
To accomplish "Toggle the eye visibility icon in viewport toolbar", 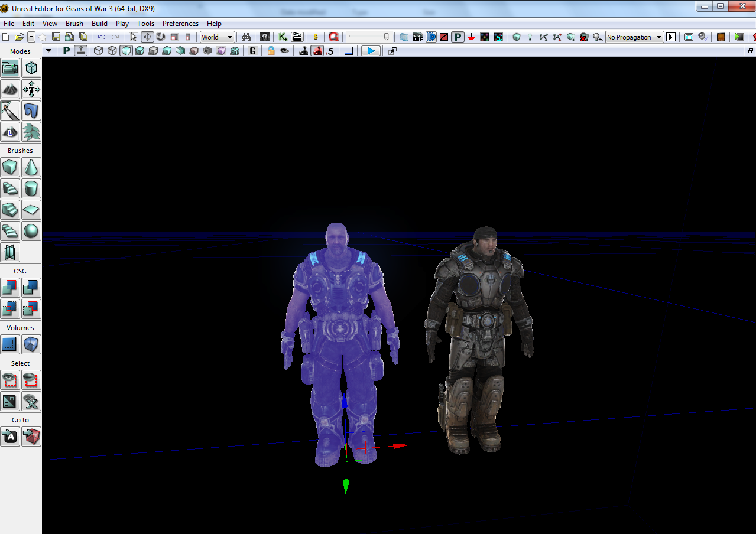I will pyautogui.click(x=285, y=51).
